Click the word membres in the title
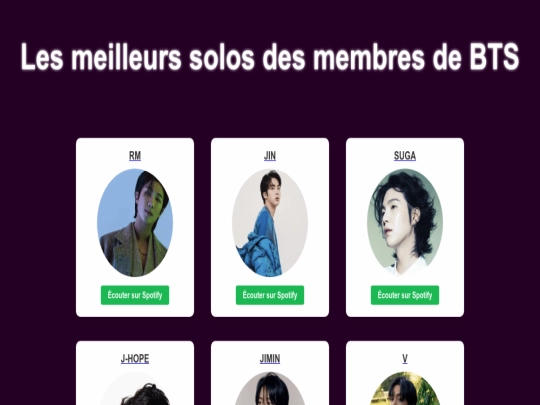The width and height of the screenshot is (540, 405). point(369,57)
